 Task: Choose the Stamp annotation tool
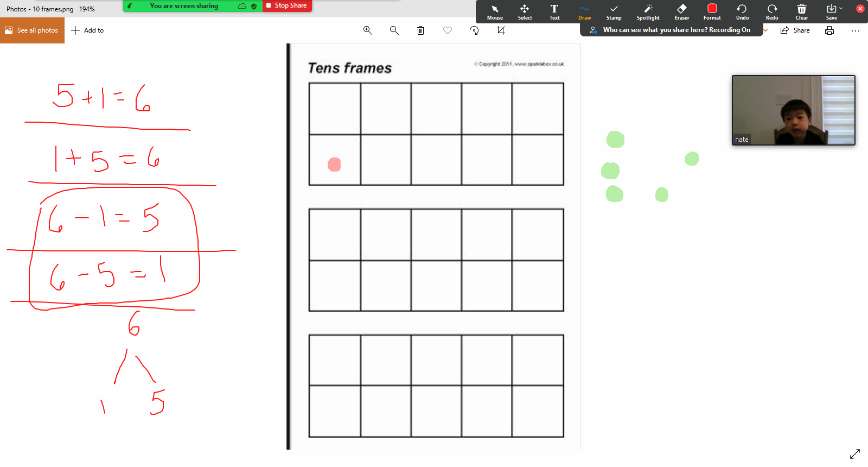(x=614, y=11)
